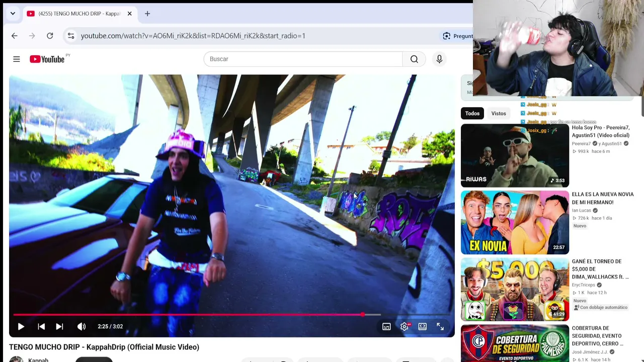This screenshot has width=644, height=362.
Task: Open COBERTURA DE SEGURIDAD video title
Action: (598, 336)
